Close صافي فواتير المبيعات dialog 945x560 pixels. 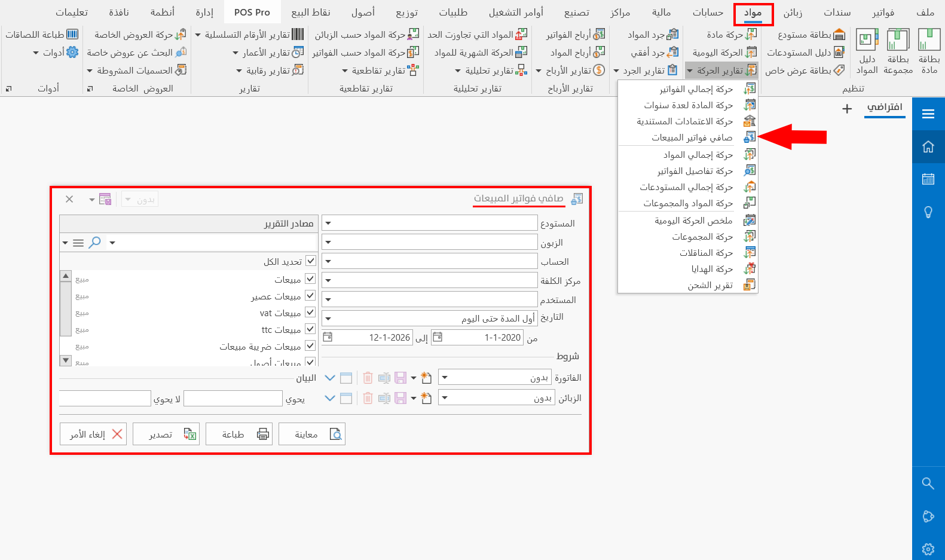(x=69, y=199)
